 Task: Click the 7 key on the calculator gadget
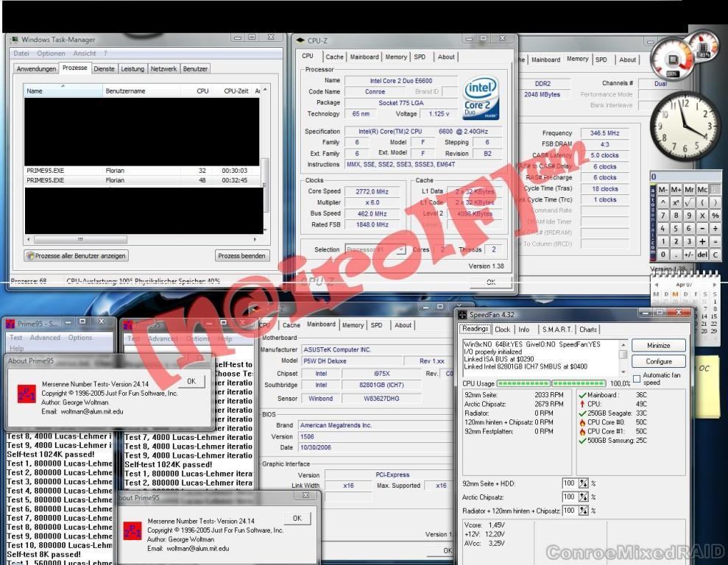pyautogui.click(x=663, y=216)
